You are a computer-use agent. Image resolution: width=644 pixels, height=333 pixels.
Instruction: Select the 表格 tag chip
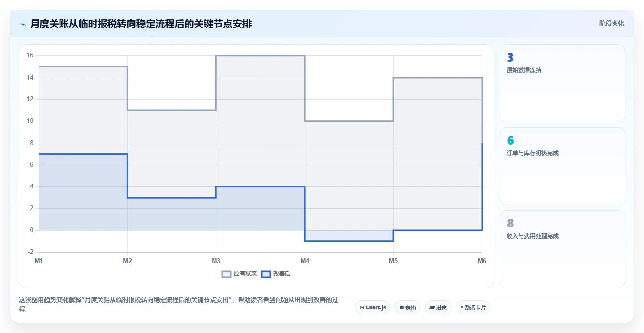[408, 307]
